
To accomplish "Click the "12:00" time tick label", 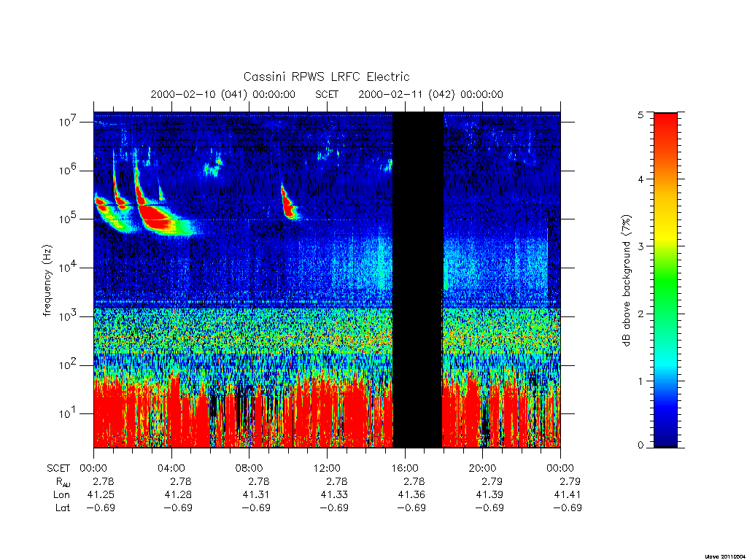I will (327, 468).
